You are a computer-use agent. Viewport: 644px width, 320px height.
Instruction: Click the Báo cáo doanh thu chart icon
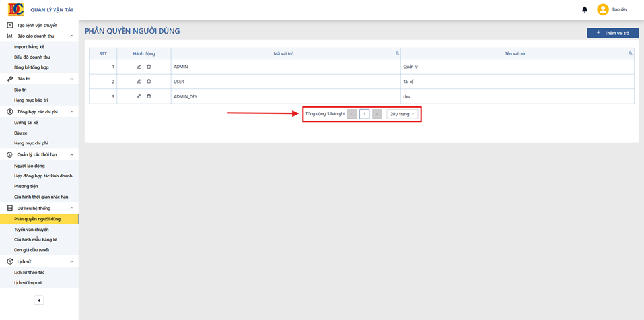[10, 36]
